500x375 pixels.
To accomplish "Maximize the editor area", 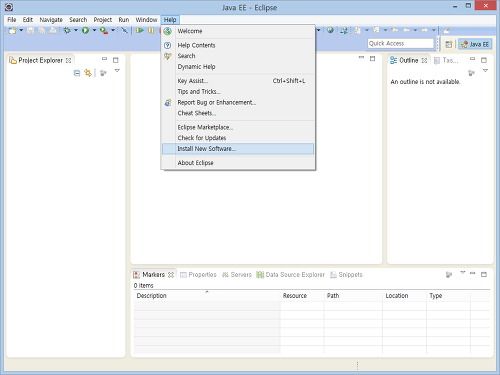I will coord(373,59).
